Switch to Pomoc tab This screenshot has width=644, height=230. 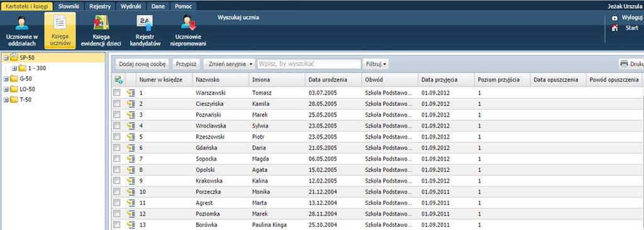click(183, 6)
